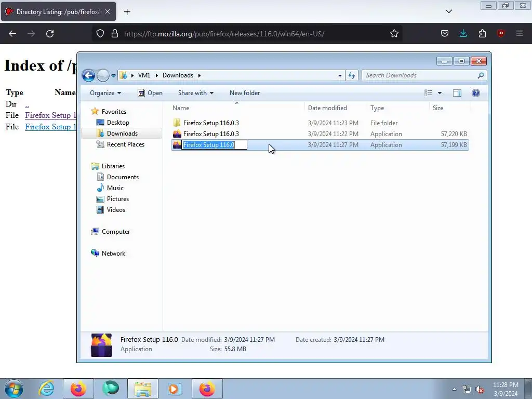This screenshot has width=532, height=399.
Task: Open Downloads in the navigation pane
Action: tap(122, 134)
